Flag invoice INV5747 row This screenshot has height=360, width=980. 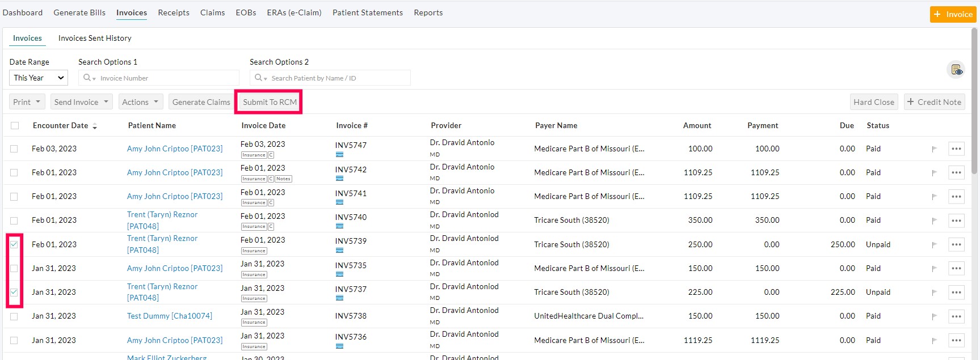(934, 149)
